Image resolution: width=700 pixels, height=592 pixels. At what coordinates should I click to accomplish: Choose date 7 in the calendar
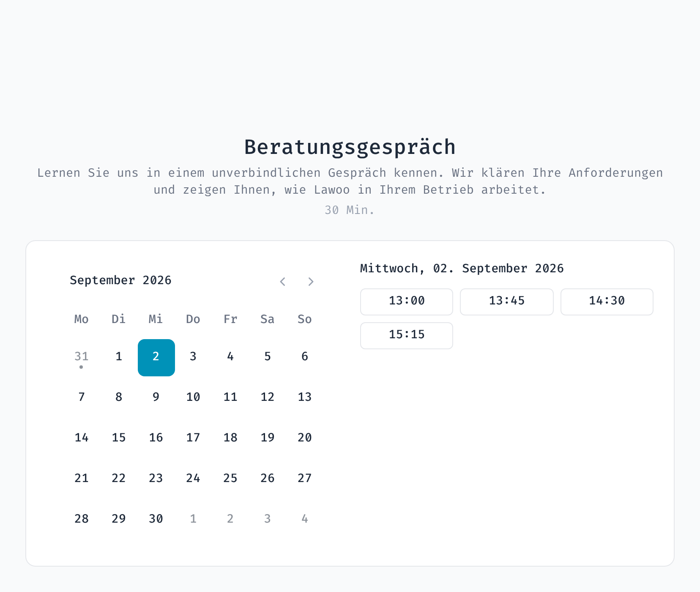(x=82, y=398)
